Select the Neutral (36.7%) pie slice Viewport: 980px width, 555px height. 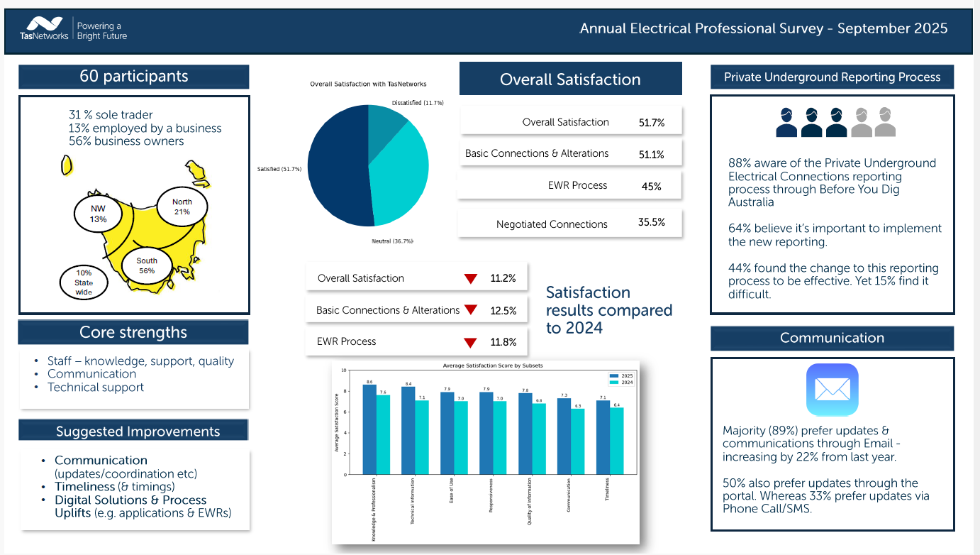click(401, 177)
